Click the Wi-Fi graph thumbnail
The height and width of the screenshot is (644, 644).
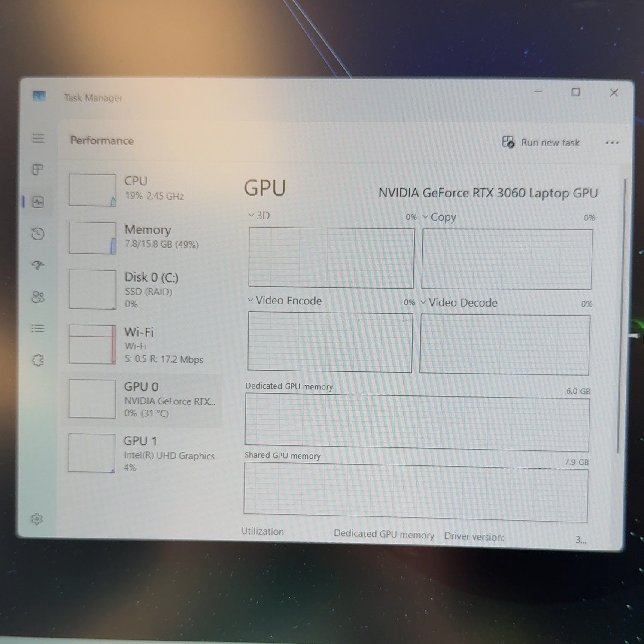point(92,344)
